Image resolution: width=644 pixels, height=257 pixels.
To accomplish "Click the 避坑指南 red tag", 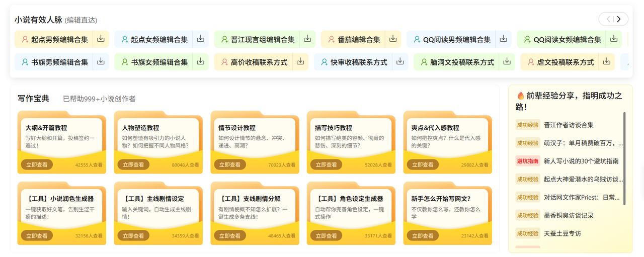I will (528, 161).
